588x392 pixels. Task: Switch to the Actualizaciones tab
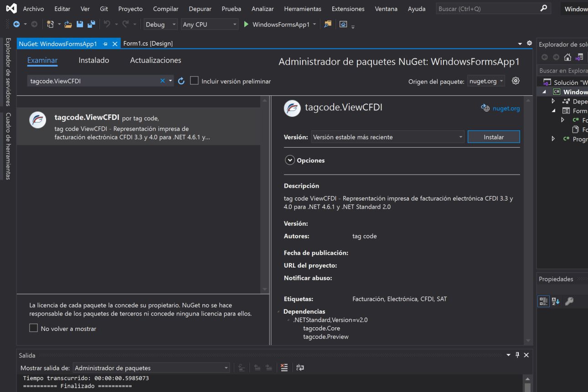(x=155, y=60)
